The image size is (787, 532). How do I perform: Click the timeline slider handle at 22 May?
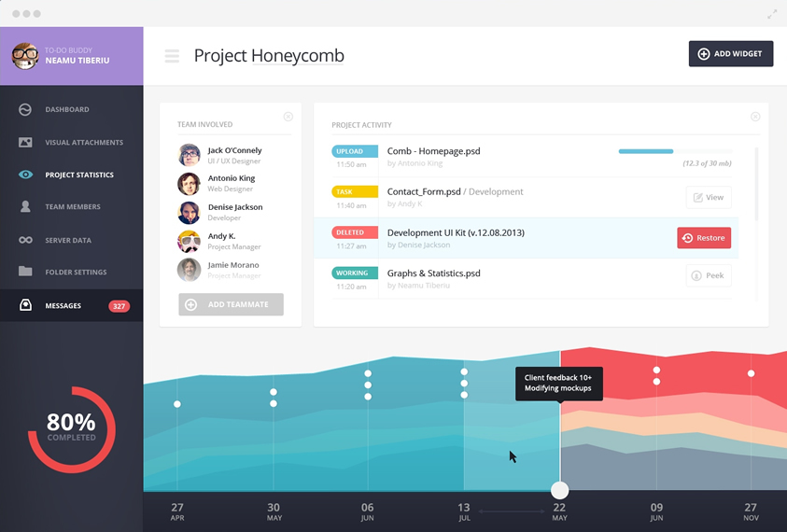pos(559,490)
